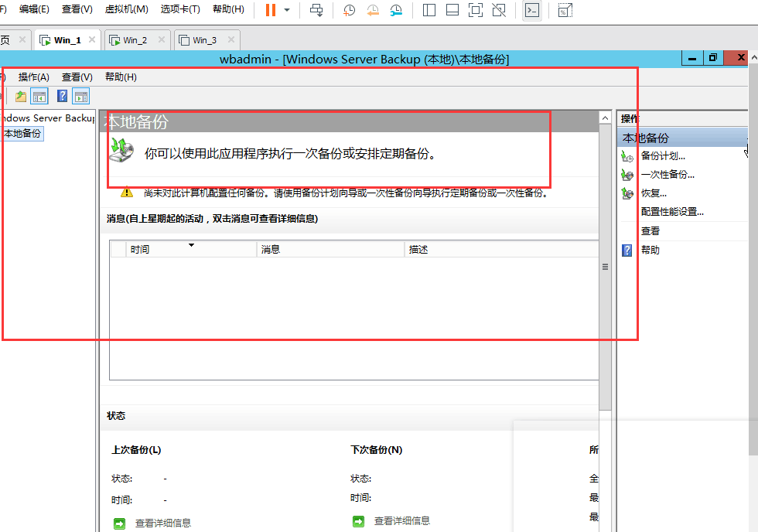758x532 pixels.
Task: Close the wbadmin window
Action: tap(741, 58)
